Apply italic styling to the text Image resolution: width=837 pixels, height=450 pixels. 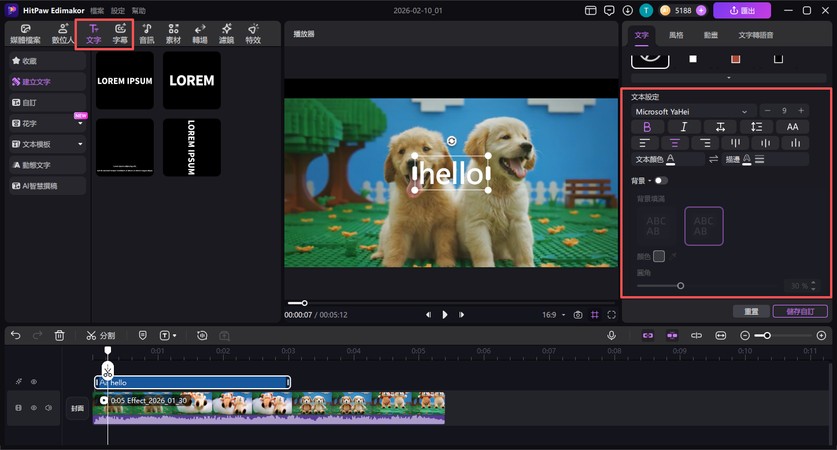[684, 127]
